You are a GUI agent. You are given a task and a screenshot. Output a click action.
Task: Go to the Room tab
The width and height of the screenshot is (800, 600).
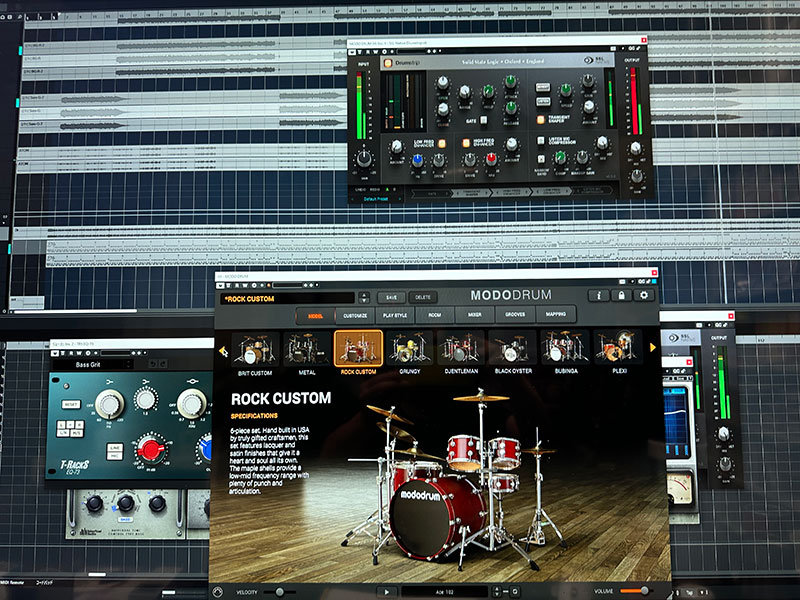[x=435, y=315]
